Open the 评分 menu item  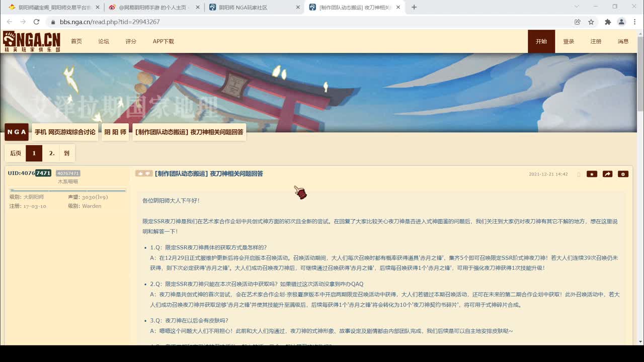[x=131, y=41]
